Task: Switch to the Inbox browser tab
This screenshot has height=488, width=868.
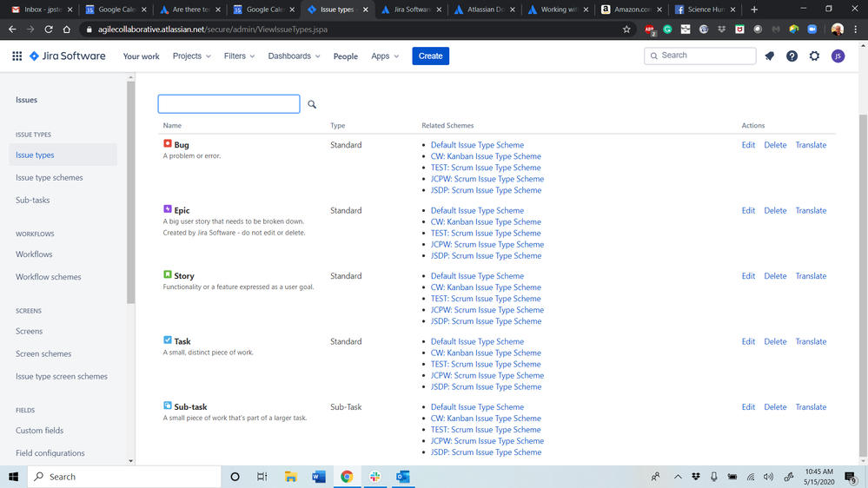Action: coord(41,10)
